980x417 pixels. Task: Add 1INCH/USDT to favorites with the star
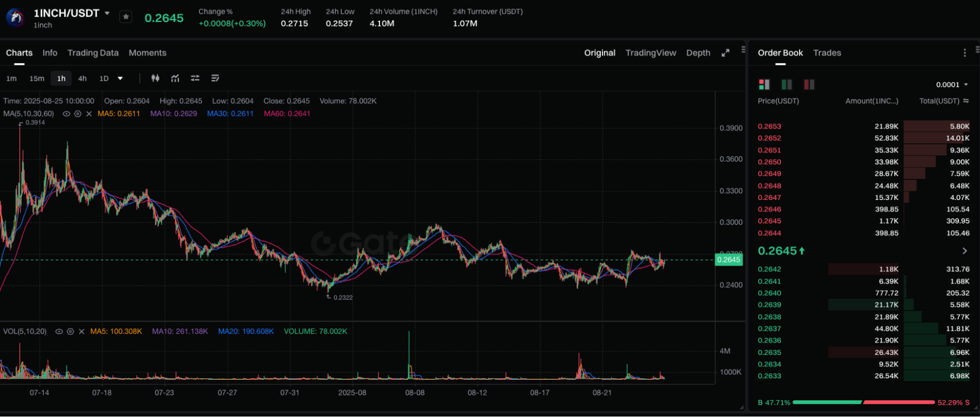(x=126, y=17)
